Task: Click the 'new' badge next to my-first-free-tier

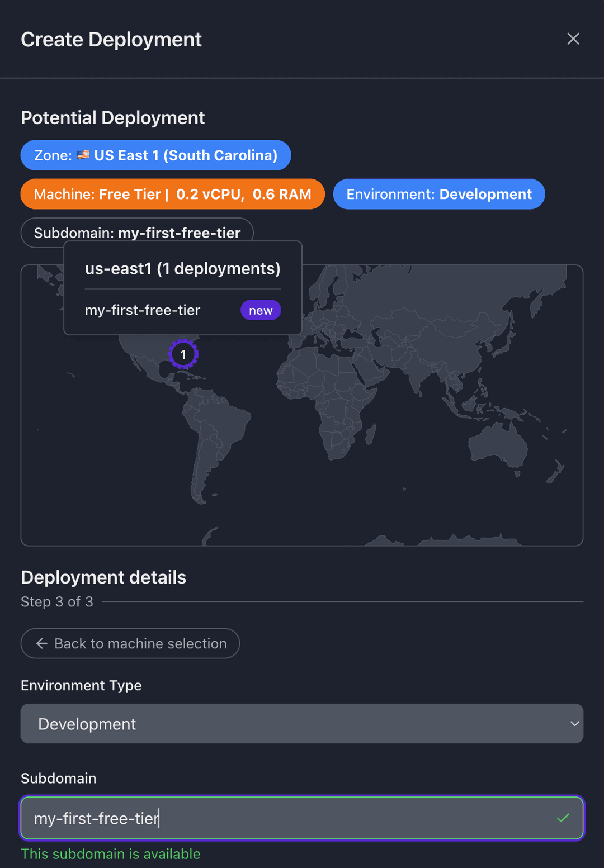Action: click(261, 310)
